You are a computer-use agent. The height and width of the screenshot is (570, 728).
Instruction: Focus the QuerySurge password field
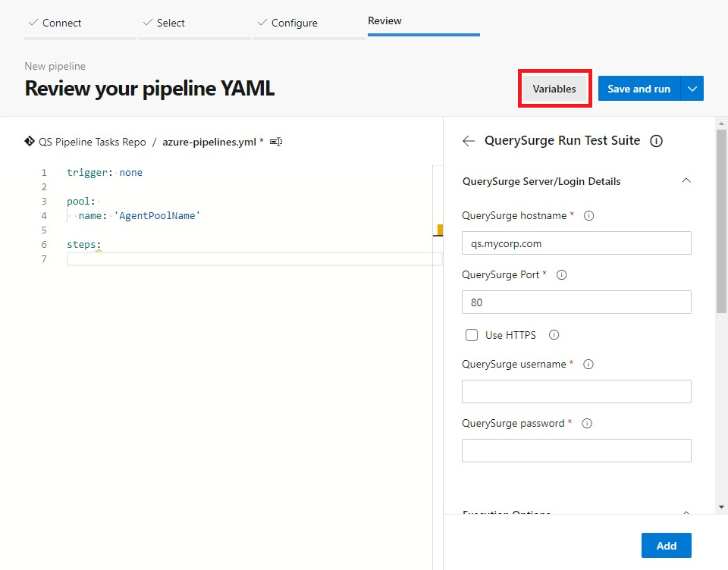pos(576,451)
